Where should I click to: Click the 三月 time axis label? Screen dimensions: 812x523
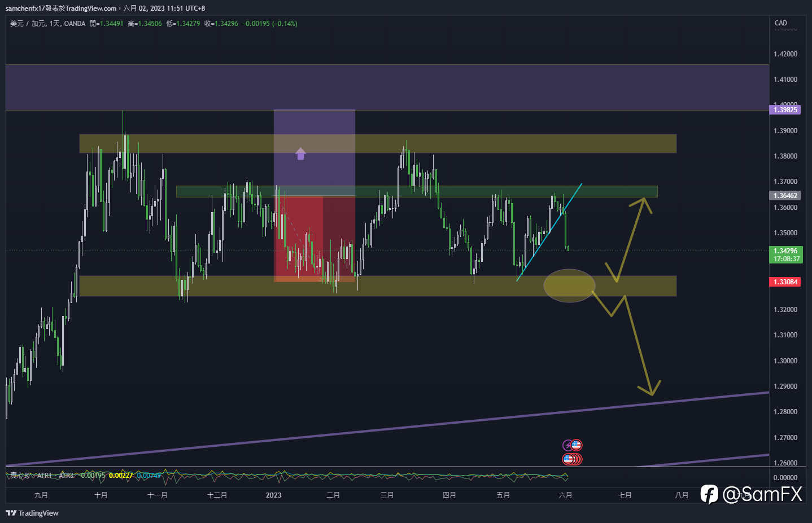coord(387,495)
